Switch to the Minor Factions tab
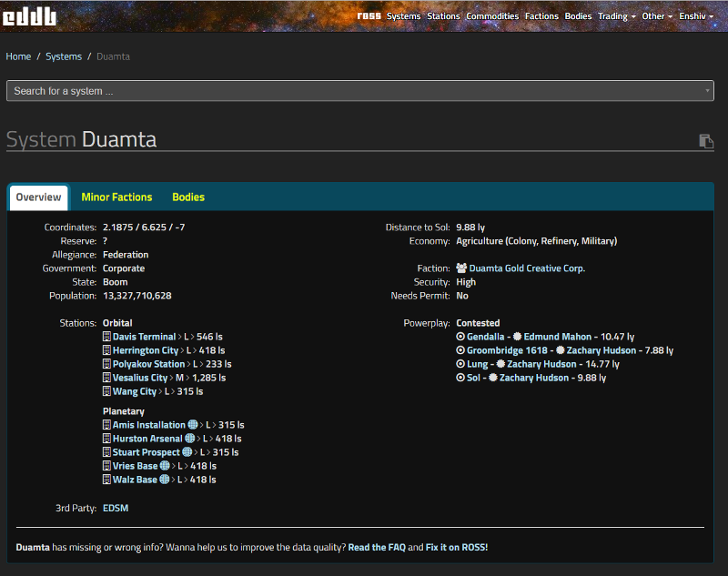The width and height of the screenshot is (728, 576). (x=116, y=197)
